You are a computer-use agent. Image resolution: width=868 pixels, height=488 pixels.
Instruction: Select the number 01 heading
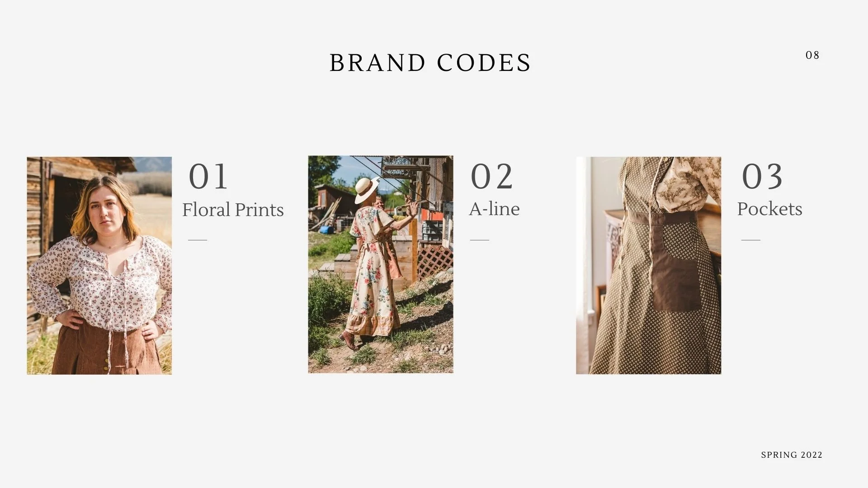tap(208, 177)
